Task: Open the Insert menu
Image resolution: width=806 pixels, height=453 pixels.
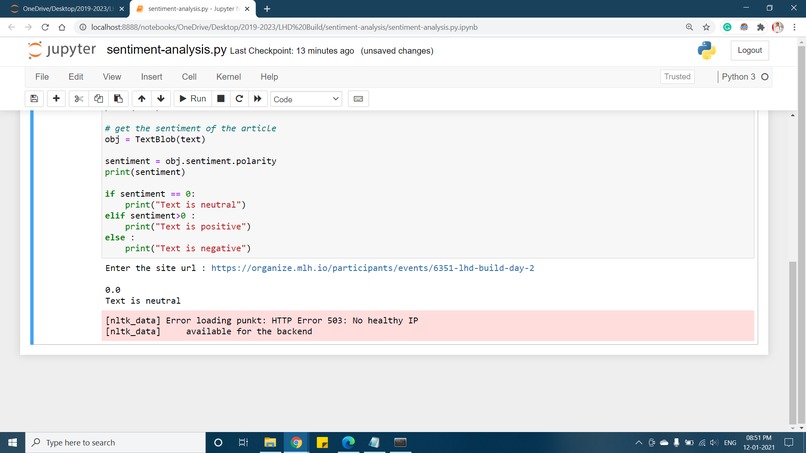Action: [152, 77]
